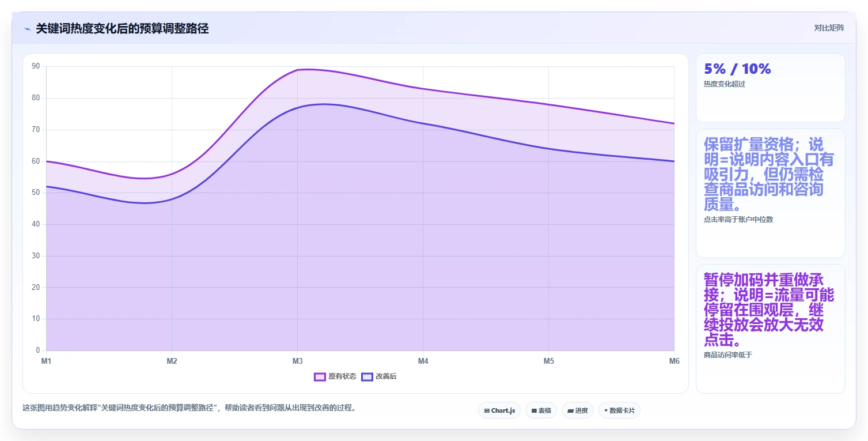Click the M1 x-axis label
868x441 pixels.
[46, 361]
